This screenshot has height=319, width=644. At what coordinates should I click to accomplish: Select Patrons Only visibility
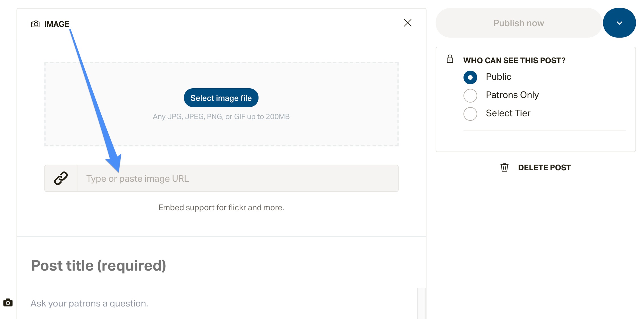coord(470,95)
